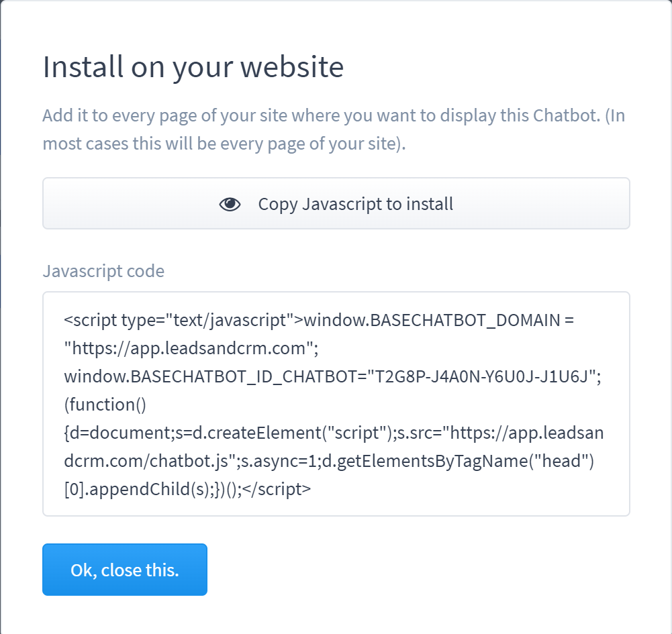
Task: Click the Install on your website heading
Action: tap(193, 67)
